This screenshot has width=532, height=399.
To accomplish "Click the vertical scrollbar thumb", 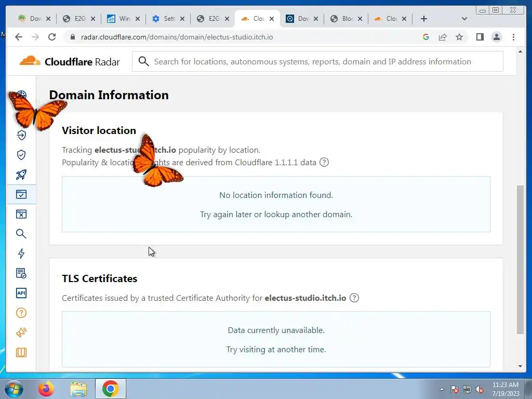I will pos(520,260).
